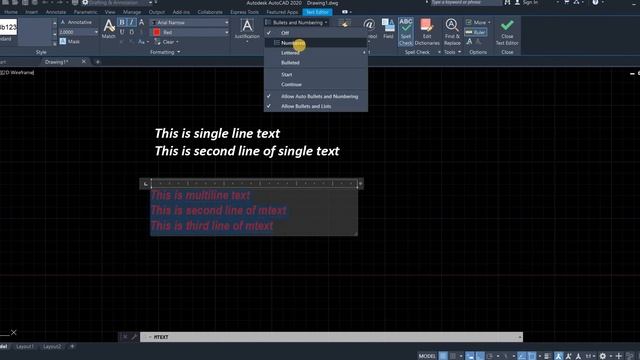This screenshot has height=360, width=640.
Task: Choose the Bulleted list option
Action: tap(316, 62)
